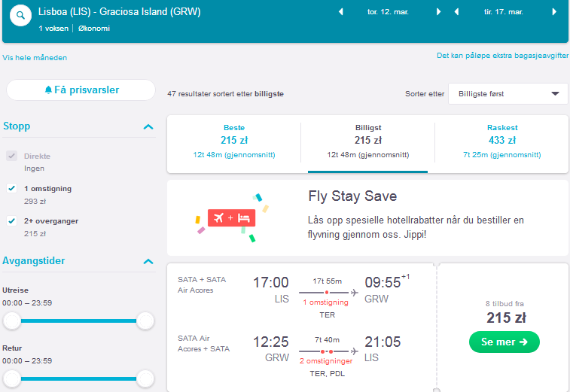This screenshot has height=392, width=570.
Task: Go to next departure date arrow
Action: pos(438,11)
